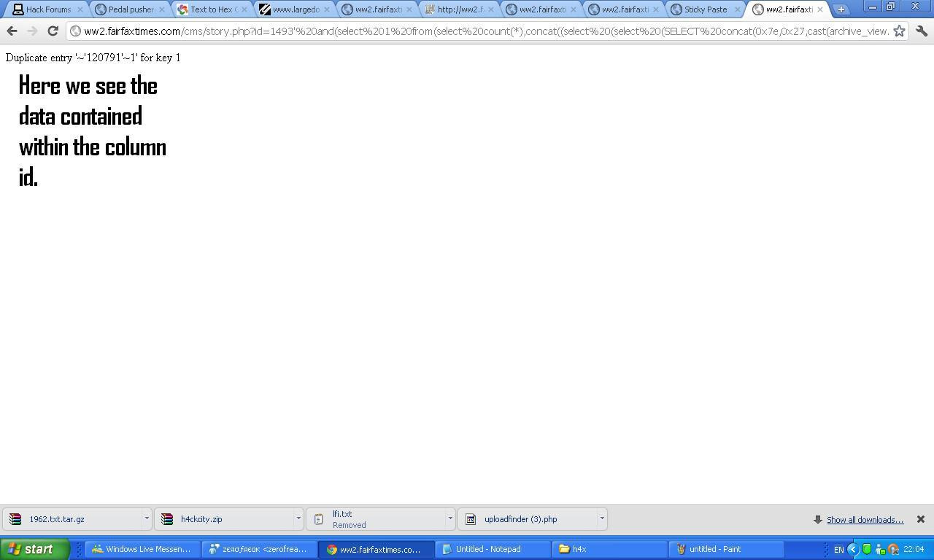
Task: Click the address bar URL field
Action: [x=486, y=31]
